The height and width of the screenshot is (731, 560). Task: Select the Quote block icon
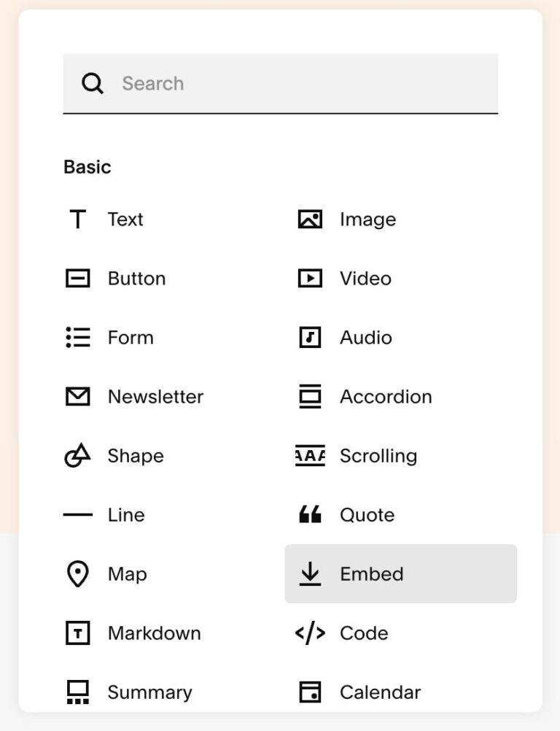pyautogui.click(x=310, y=514)
